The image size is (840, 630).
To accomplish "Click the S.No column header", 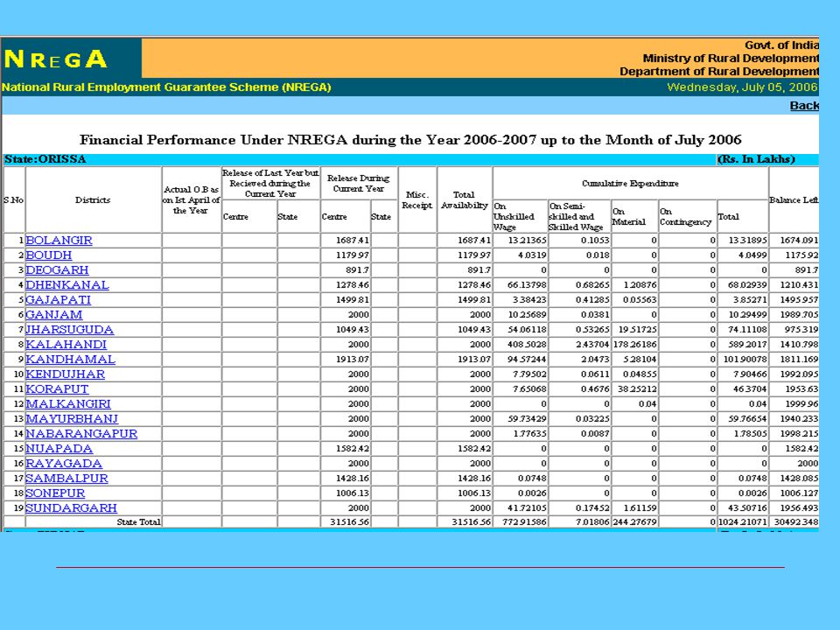I will (x=13, y=199).
